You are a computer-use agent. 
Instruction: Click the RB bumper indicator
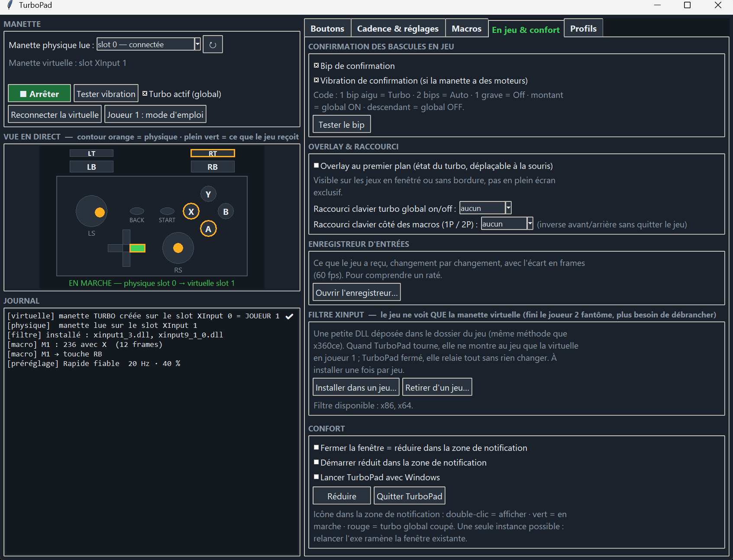(x=213, y=167)
